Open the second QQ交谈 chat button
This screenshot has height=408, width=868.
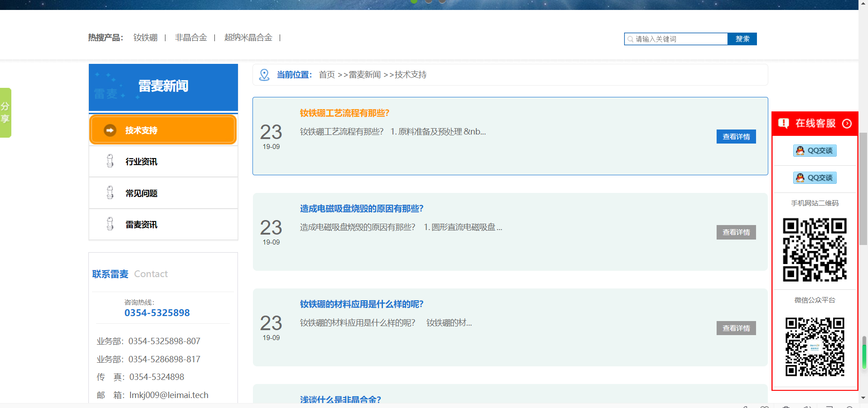pyautogui.click(x=815, y=178)
